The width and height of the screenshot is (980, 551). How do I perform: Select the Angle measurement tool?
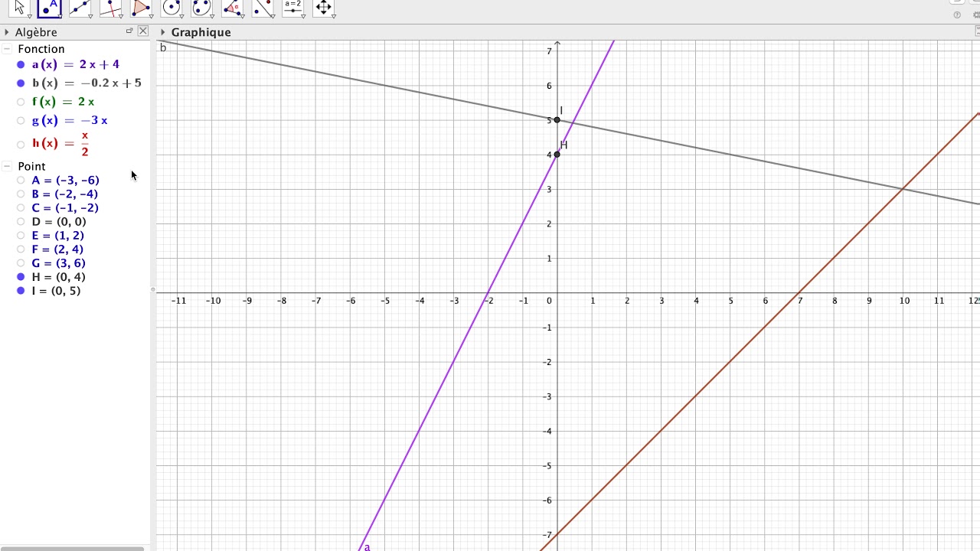click(x=232, y=8)
